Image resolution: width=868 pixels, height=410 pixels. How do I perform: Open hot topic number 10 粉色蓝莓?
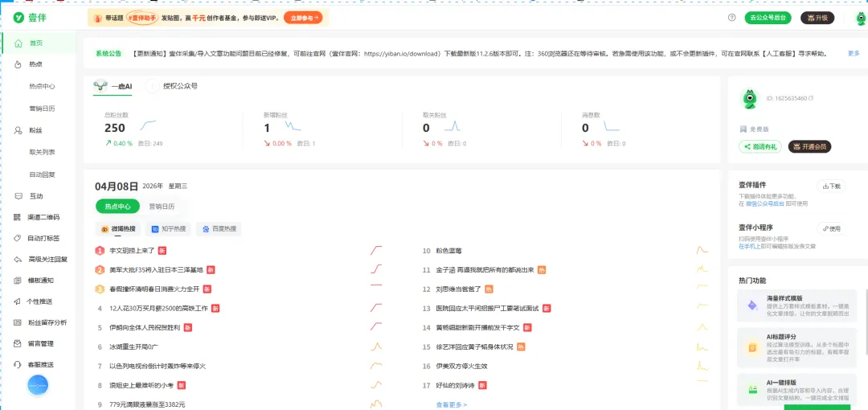pyautogui.click(x=448, y=251)
